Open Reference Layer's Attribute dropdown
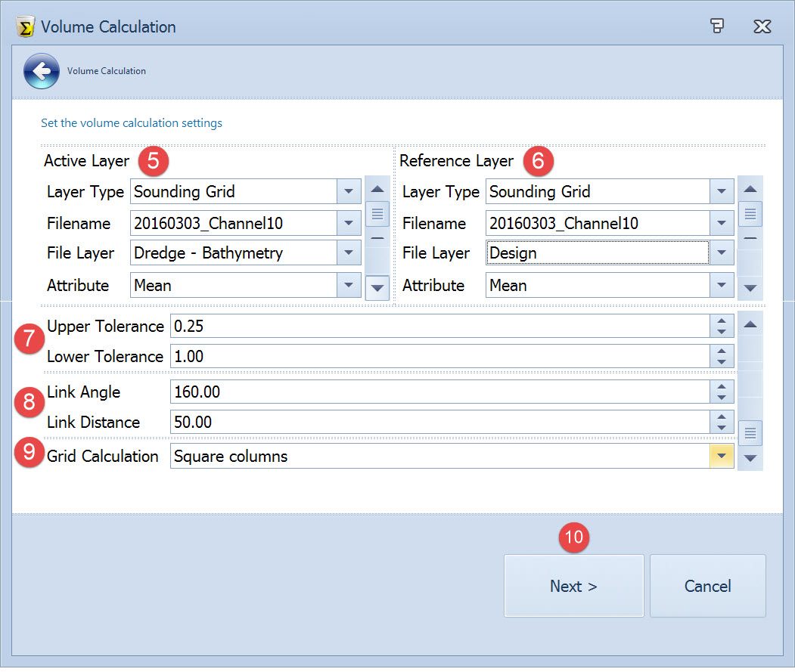The width and height of the screenshot is (795, 672). click(x=722, y=286)
